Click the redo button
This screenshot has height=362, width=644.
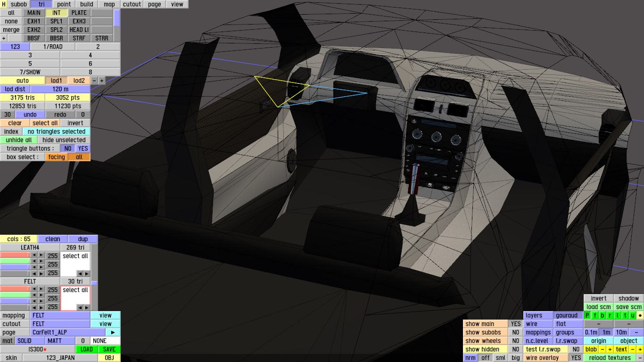click(60, 115)
